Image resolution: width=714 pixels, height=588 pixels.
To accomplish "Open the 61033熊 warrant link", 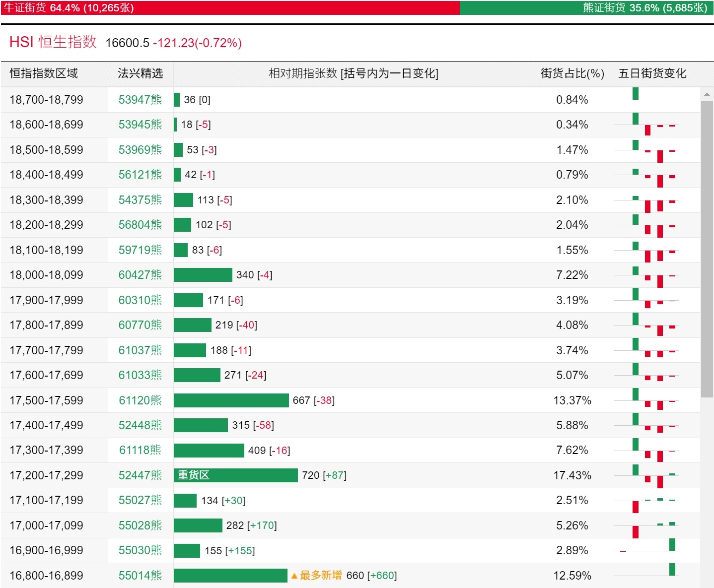I will click(x=140, y=375).
